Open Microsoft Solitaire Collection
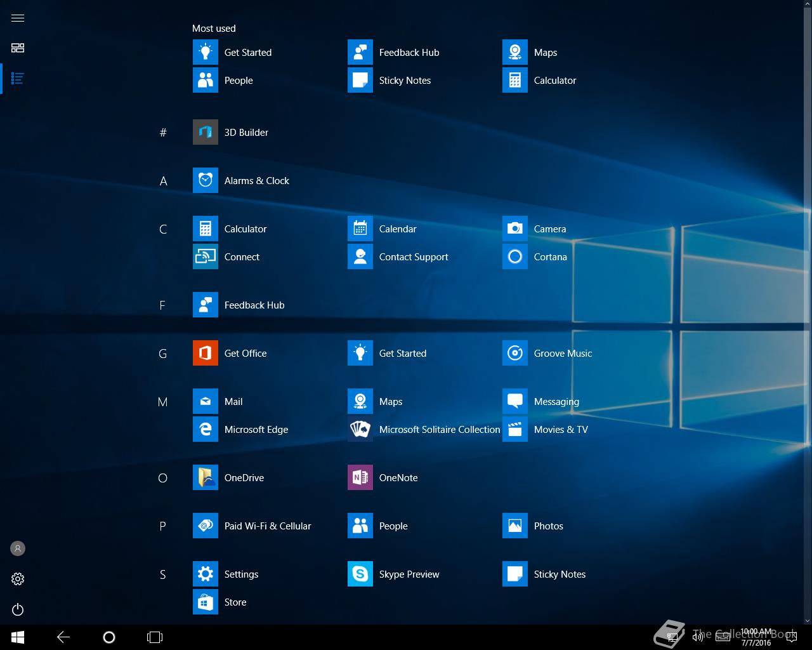812x650 pixels. 424,429
